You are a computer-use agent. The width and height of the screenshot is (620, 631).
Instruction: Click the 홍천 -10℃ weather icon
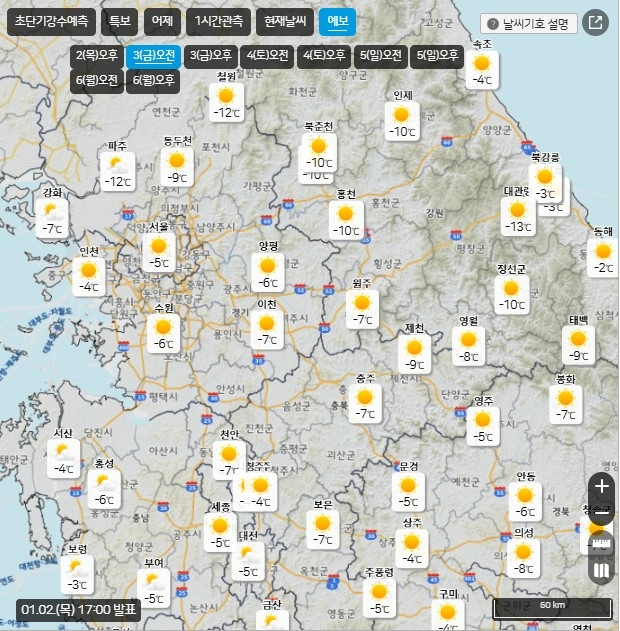346,221
